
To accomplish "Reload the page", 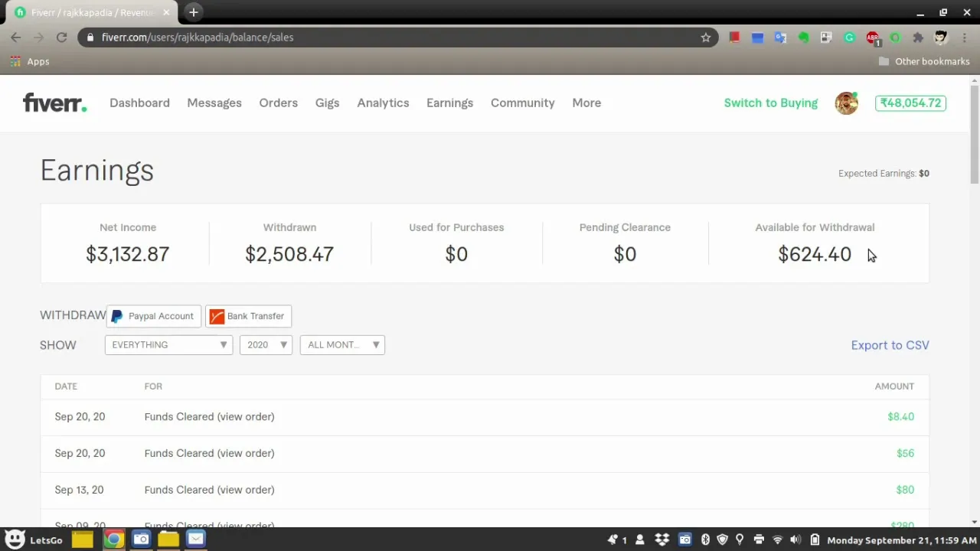I will pyautogui.click(x=62, y=37).
